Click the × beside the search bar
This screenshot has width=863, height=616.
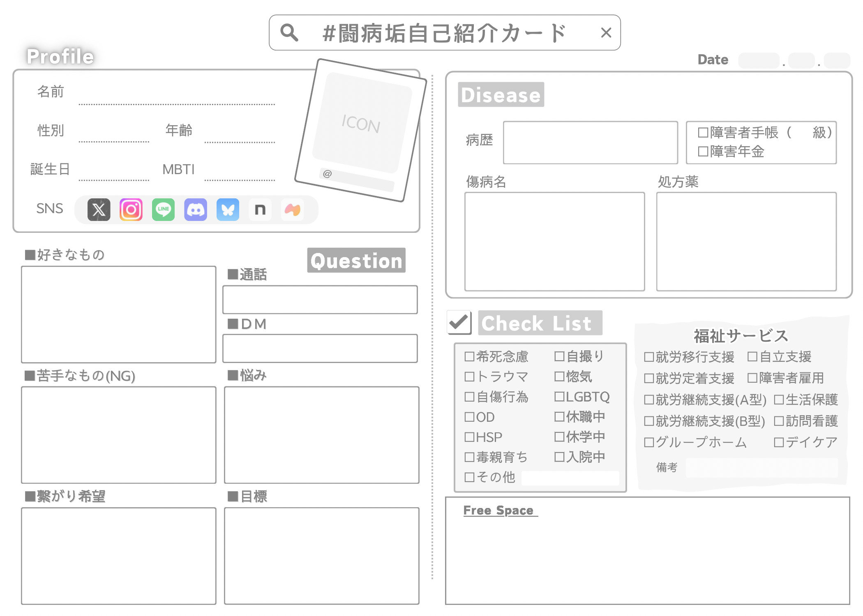[x=606, y=32]
